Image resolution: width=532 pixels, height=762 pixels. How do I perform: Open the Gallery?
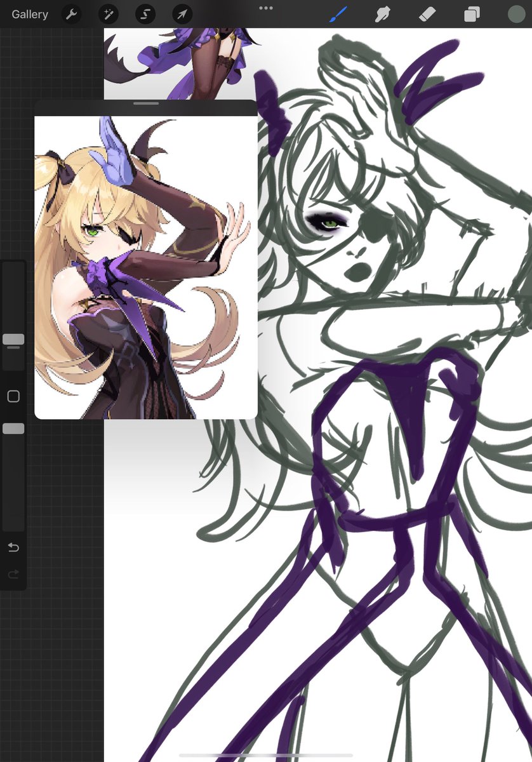[30, 14]
